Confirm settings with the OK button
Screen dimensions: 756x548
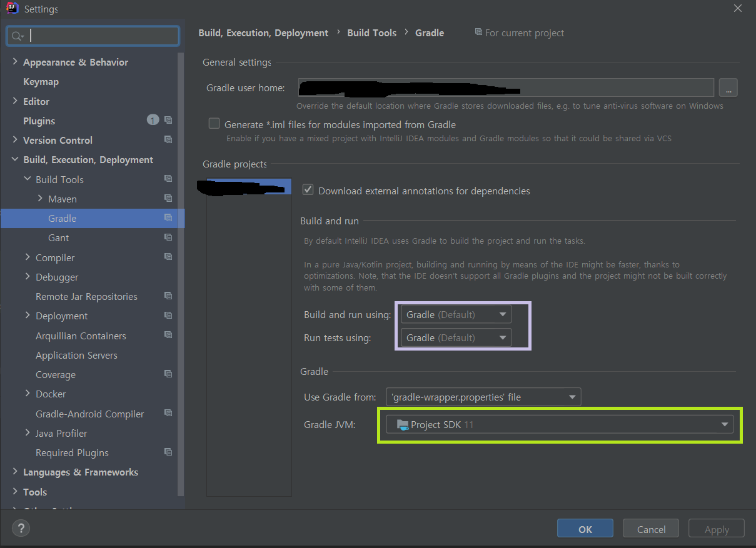[585, 529]
